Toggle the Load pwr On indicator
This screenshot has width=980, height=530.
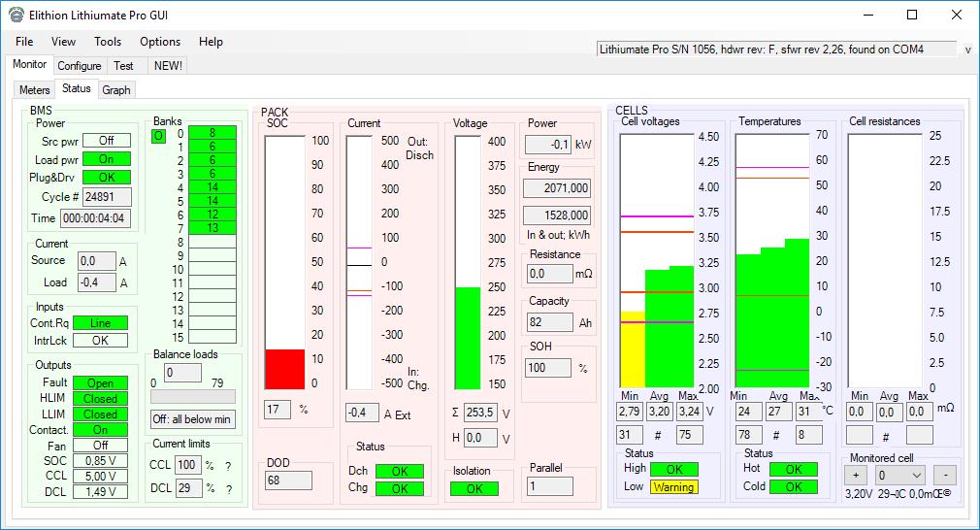point(106,159)
